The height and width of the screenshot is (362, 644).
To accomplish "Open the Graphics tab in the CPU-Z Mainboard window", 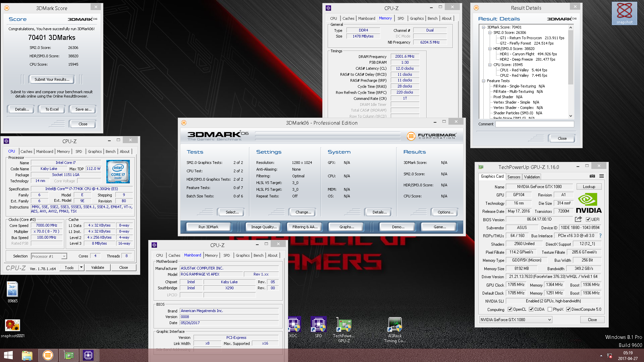I will coord(243,255).
